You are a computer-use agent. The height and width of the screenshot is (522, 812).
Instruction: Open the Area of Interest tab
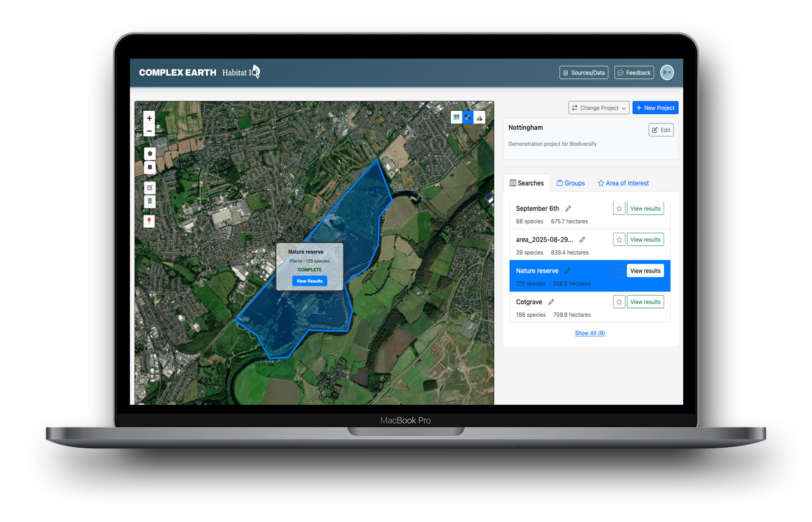[x=623, y=183]
